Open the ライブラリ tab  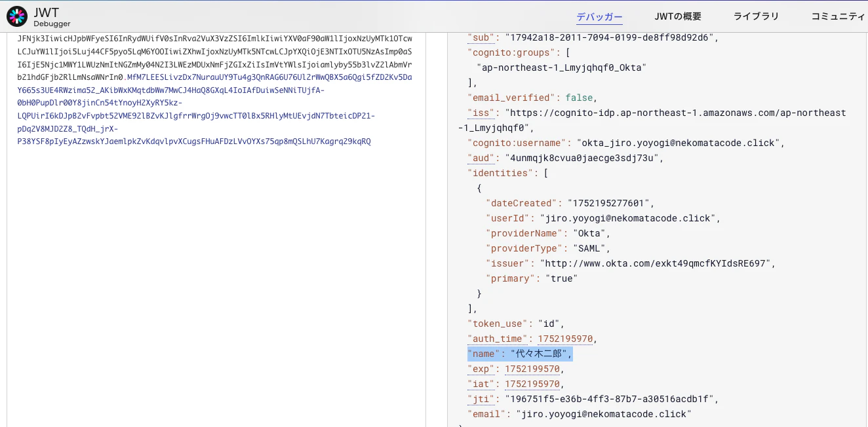(x=756, y=16)
